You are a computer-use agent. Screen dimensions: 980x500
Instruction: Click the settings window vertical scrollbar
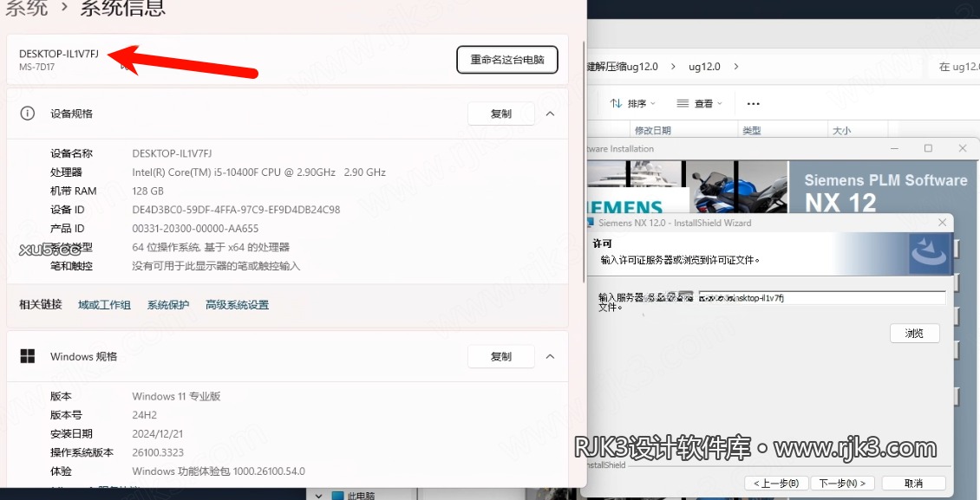tap(584, 162)
